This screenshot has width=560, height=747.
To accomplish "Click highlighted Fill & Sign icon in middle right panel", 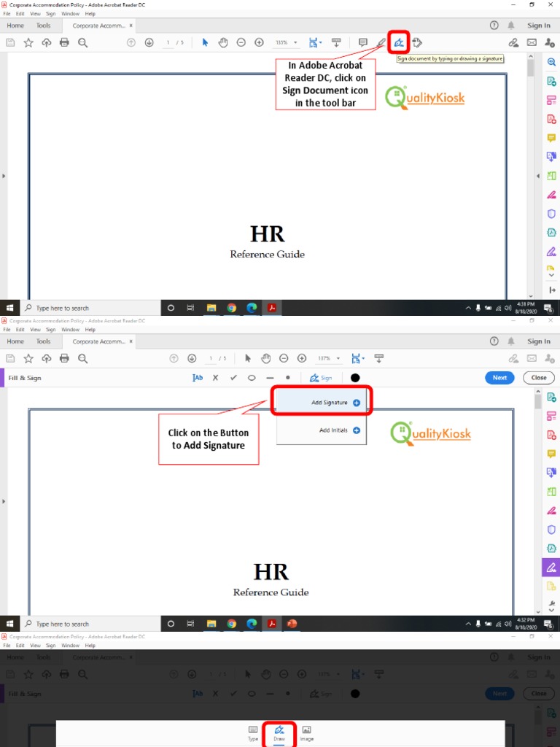I will coord(551,568).
